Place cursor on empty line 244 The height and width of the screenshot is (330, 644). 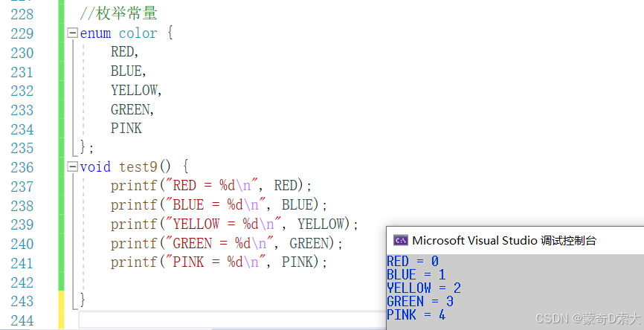(x=232, y=320)
